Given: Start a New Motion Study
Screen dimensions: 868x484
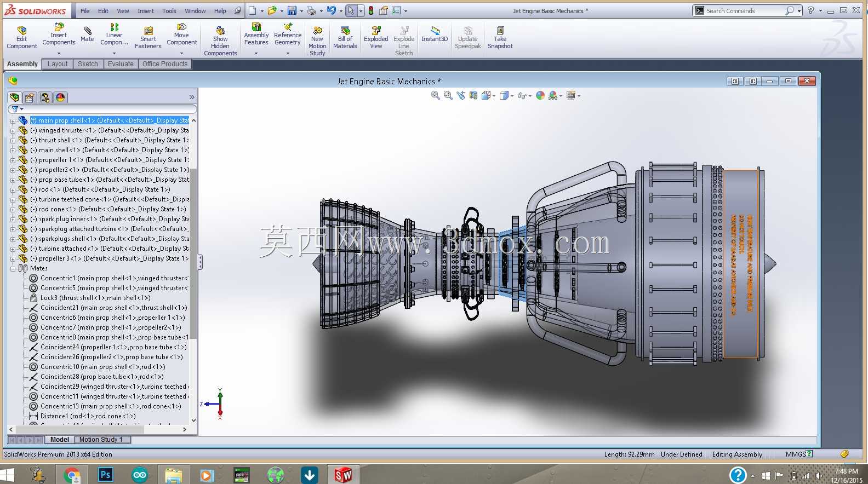Looking at the screenshot, I should [x=317, y=41].
